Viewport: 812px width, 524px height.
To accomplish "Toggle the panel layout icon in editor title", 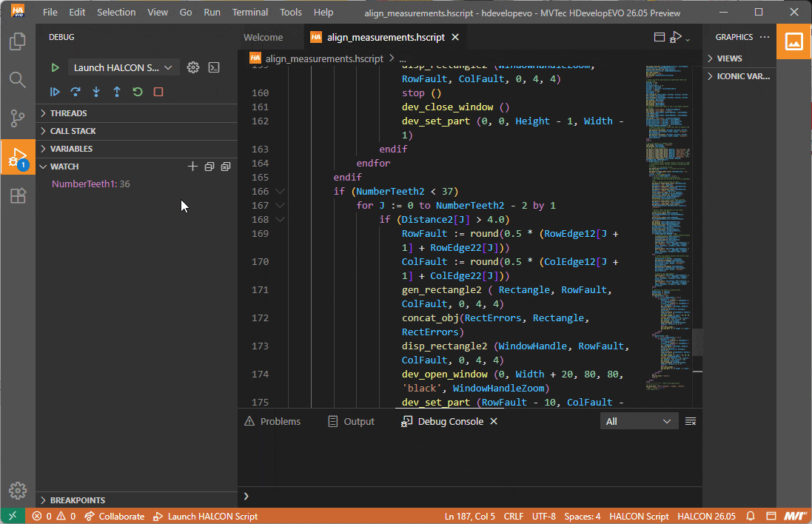I will (660, 38).
